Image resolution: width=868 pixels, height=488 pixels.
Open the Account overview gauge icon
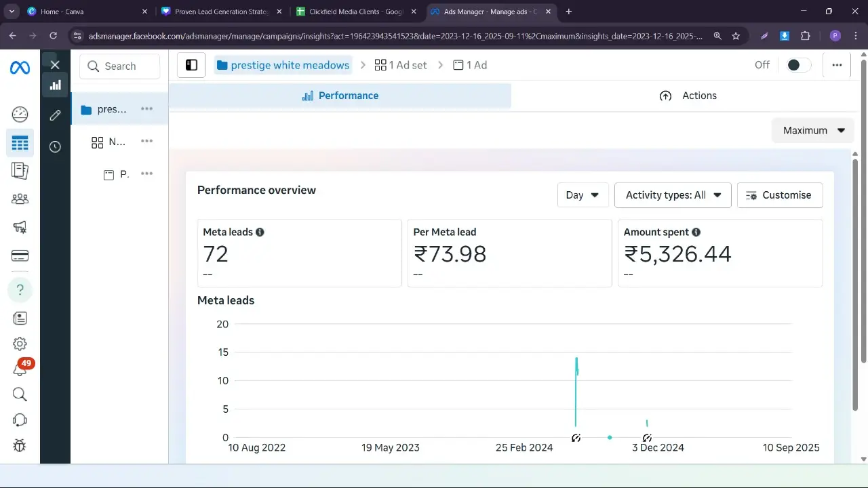[x=20, y=114]
